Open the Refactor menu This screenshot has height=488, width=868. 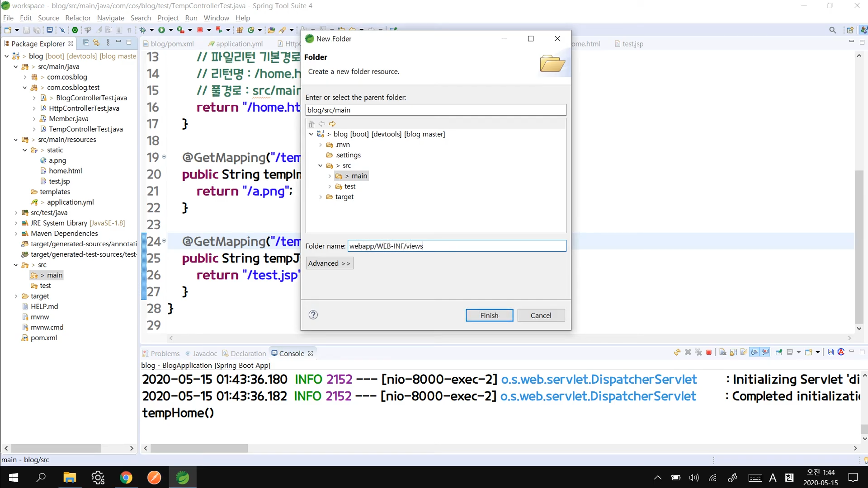coord(78,18)
